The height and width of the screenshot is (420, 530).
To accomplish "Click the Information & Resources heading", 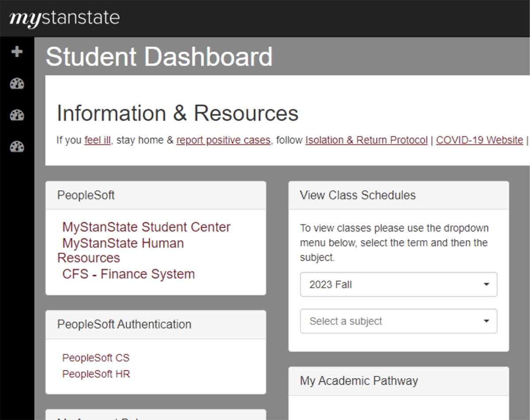I will click(x=178, y=113).
